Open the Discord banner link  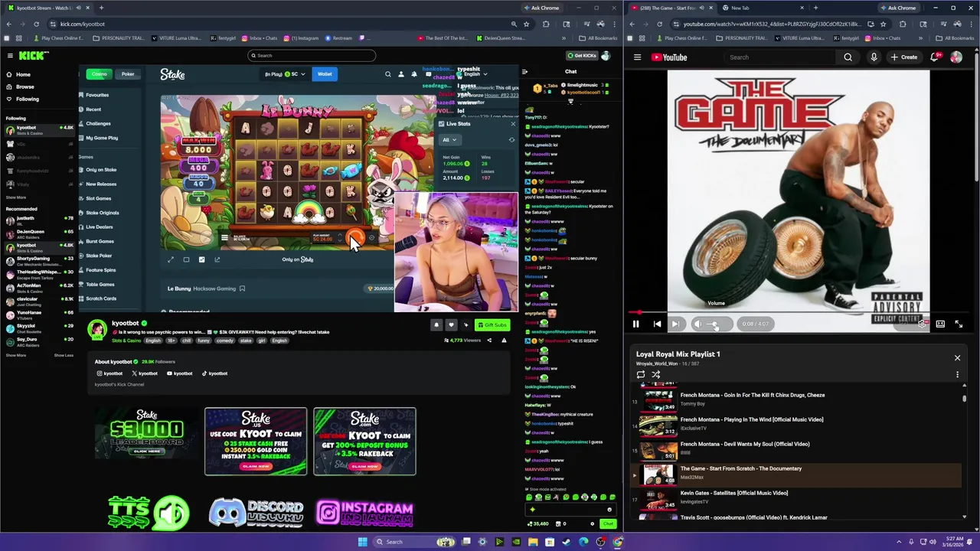tap(256, 512)
